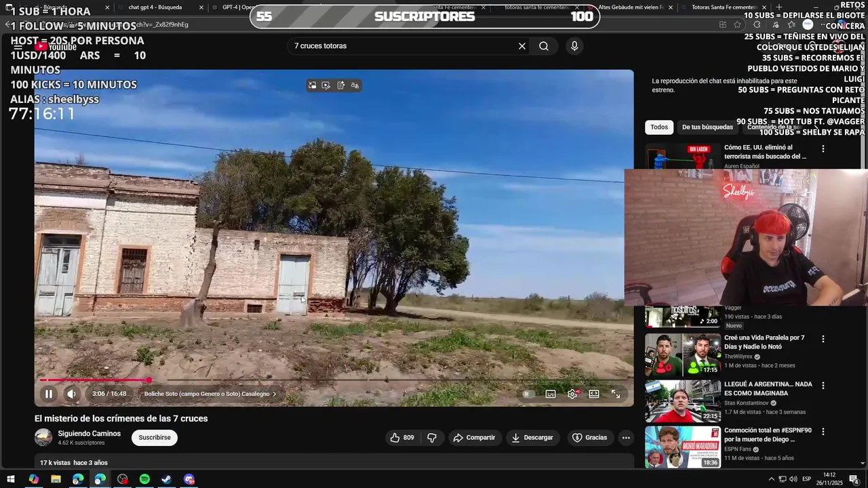
Task: Click the video title 'El misterio de los crímenes'
Action: (121, 419)
